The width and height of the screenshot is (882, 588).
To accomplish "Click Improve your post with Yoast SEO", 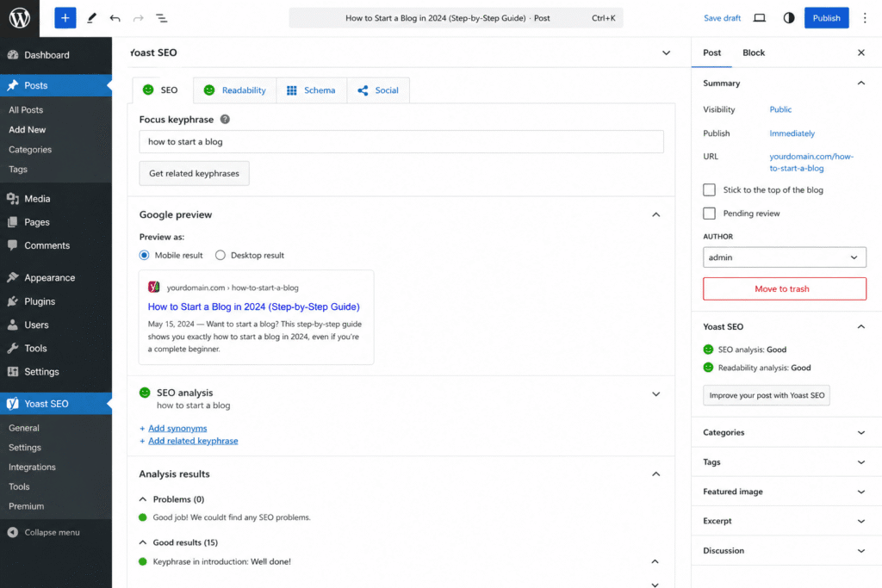I will click(x=766, y=395).
